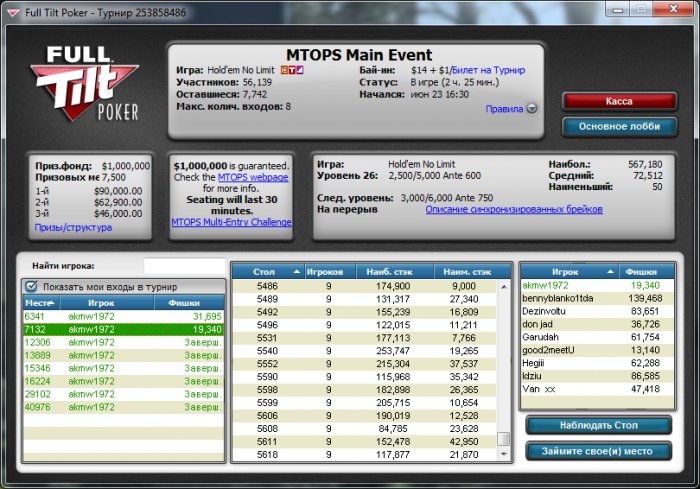Expand rules via arrow icon beside Правила
700x489 pixels.
[532, 109]
